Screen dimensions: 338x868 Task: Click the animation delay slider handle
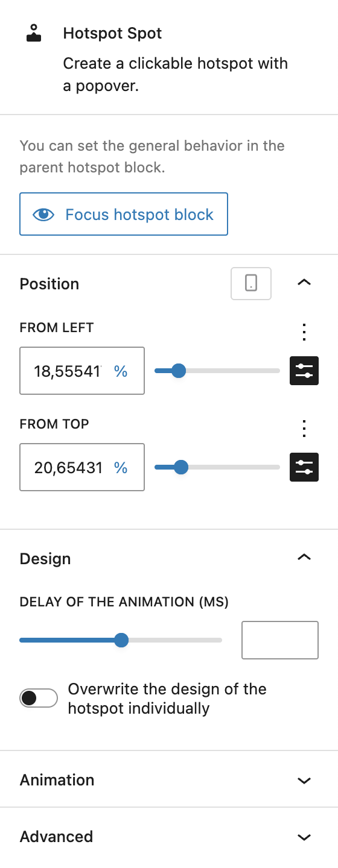click(121, 640)
